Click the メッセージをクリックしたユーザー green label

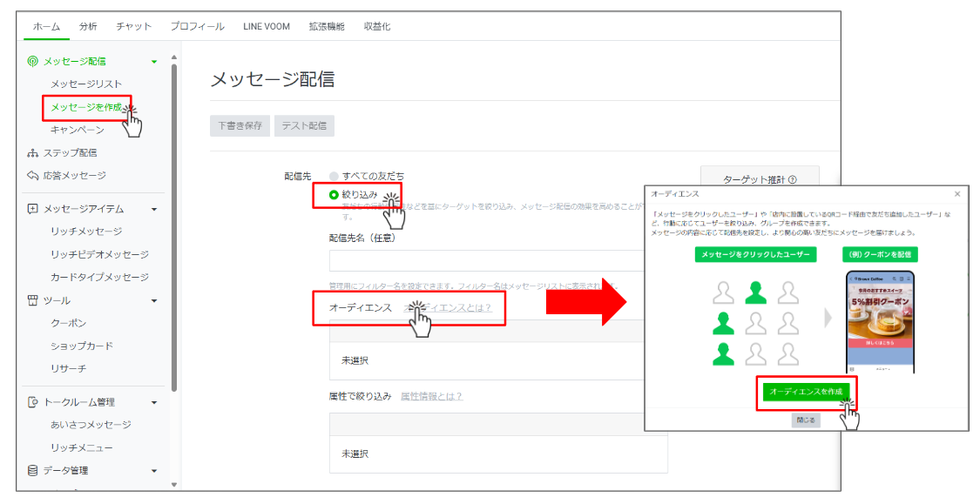(x=755, y=255)
